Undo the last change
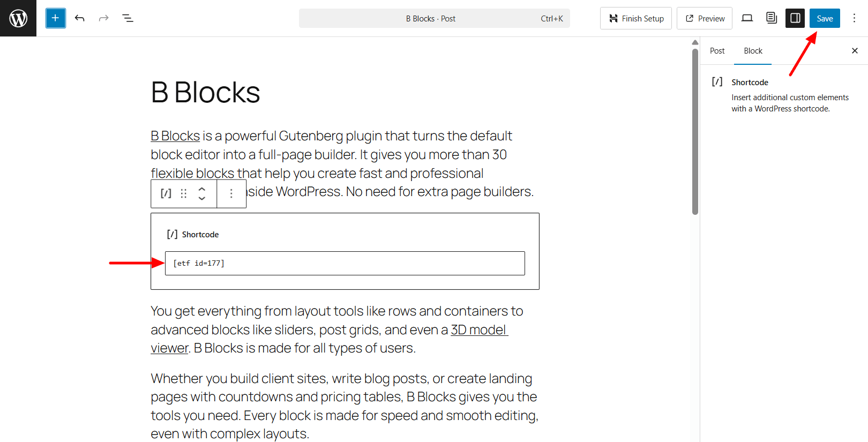868x442 pixels. 79,18
